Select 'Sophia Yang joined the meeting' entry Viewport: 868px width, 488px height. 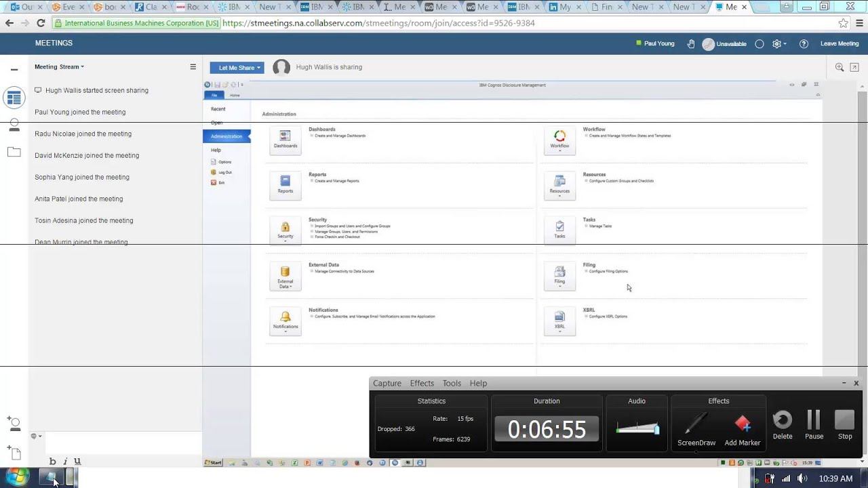82,178
